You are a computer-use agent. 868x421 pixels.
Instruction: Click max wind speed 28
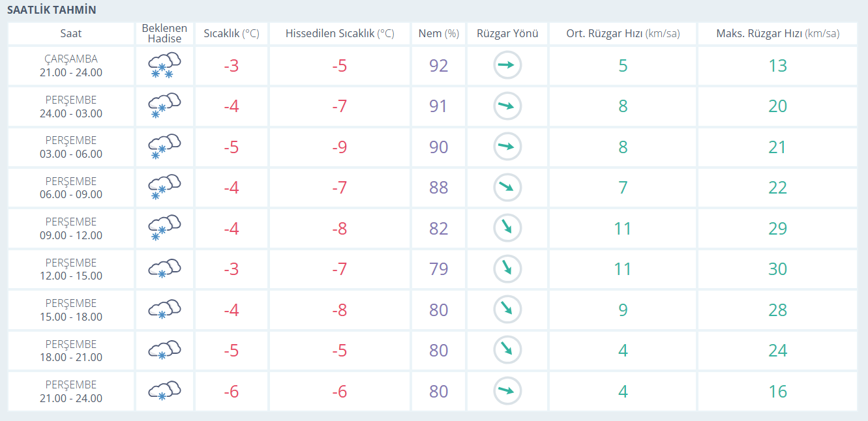[777, 310]
